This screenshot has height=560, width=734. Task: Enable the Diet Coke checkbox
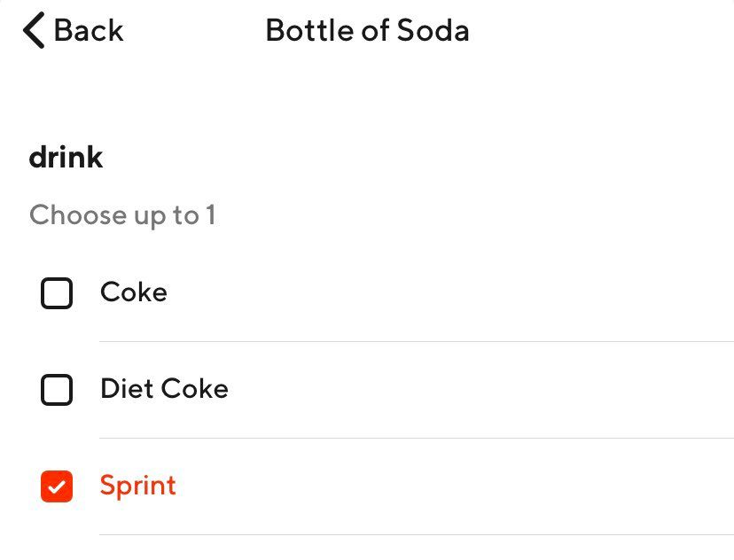(57, 390)
